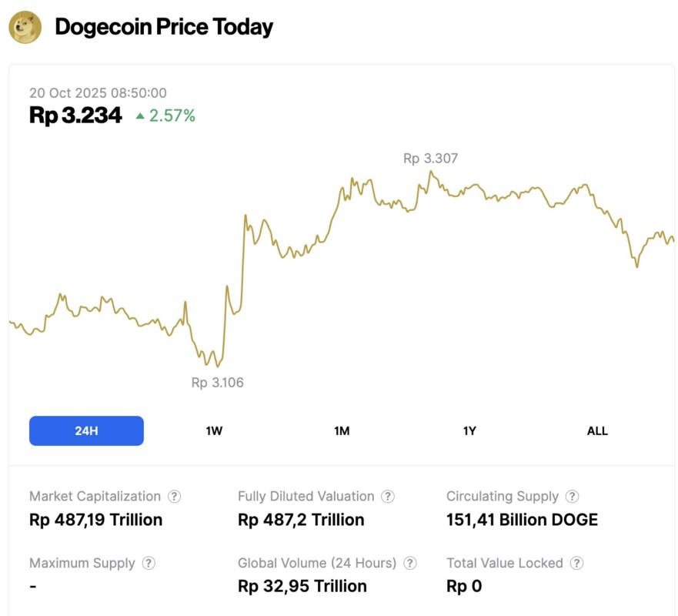
Task: Switch the chart to 1M range
Action: point(342,430)
